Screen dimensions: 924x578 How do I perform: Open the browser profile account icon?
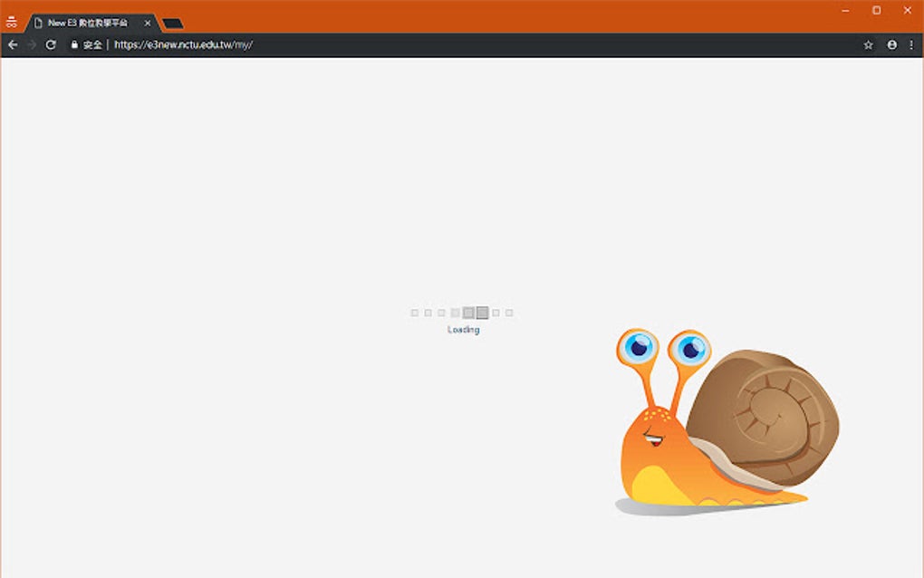890,43
